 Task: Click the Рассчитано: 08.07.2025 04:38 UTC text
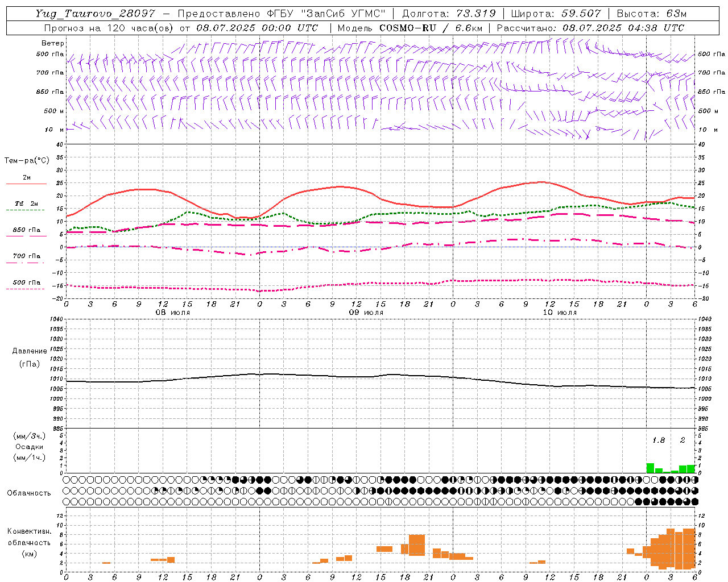click(x=590, y=28)
